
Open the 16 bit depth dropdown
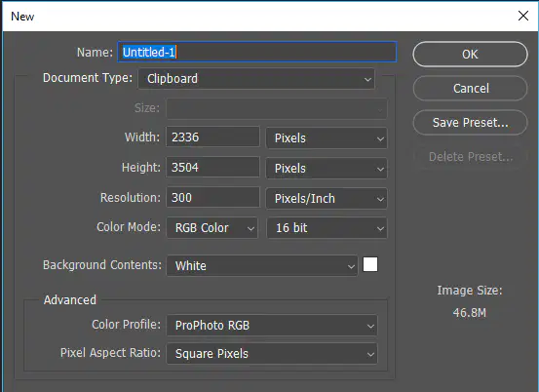pyautogui.click(x=327, y=227)
